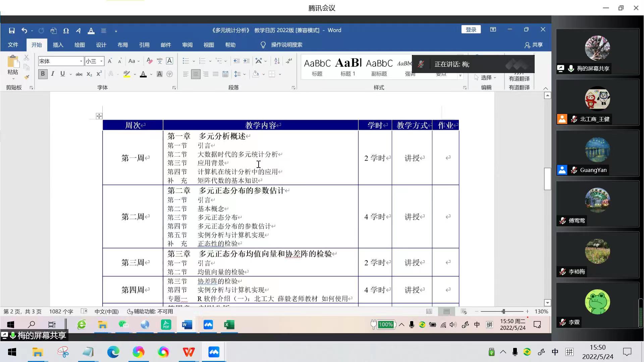Open the 审阅 ribbon tab

click(187, 45)
